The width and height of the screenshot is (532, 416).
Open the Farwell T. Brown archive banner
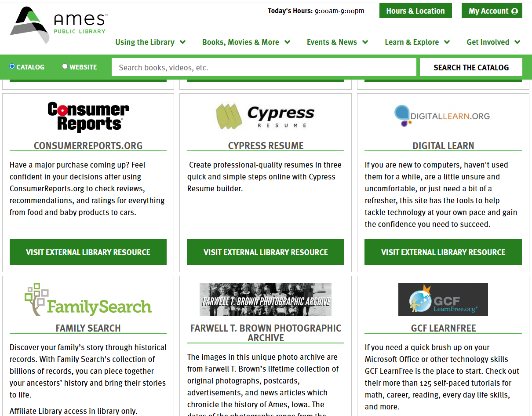pos(265,299)
